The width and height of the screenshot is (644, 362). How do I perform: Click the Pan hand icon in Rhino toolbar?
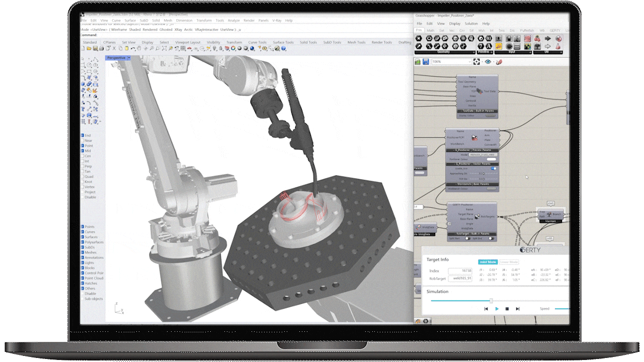138,48
